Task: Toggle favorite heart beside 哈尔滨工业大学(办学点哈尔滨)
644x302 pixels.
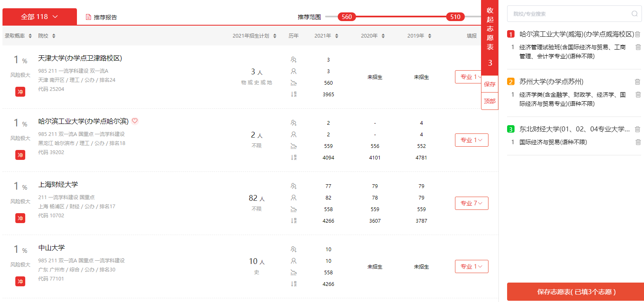Action: (x=135, y=121)
